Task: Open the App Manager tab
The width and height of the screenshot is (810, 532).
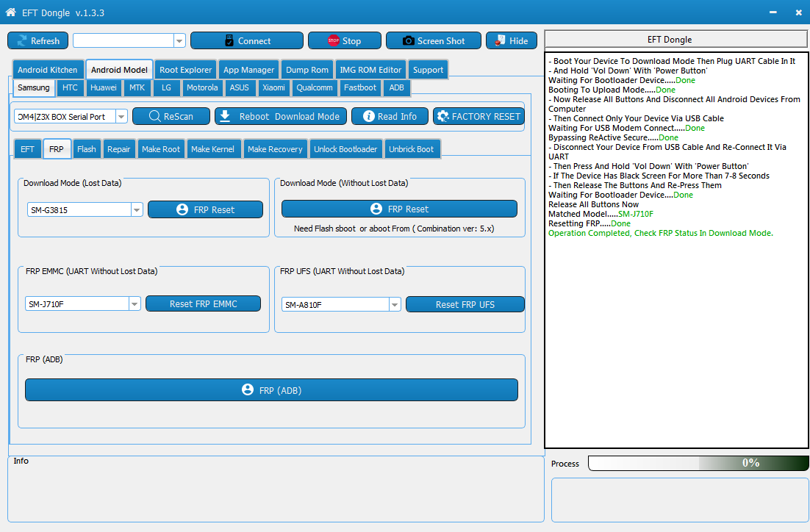Action: pos(248,70)
